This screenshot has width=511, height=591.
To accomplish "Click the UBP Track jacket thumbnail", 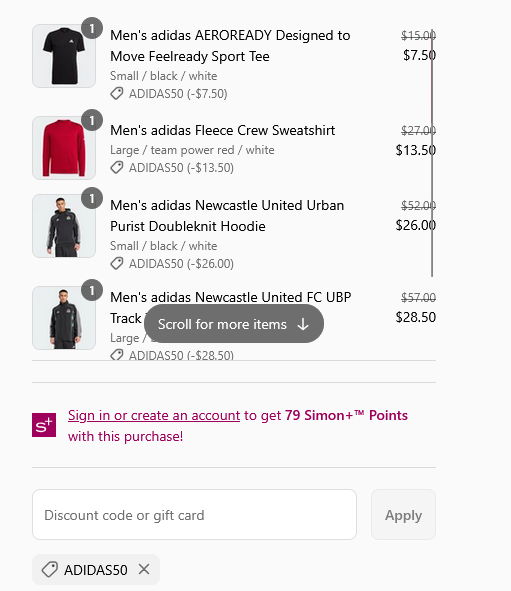I will 64,318.
